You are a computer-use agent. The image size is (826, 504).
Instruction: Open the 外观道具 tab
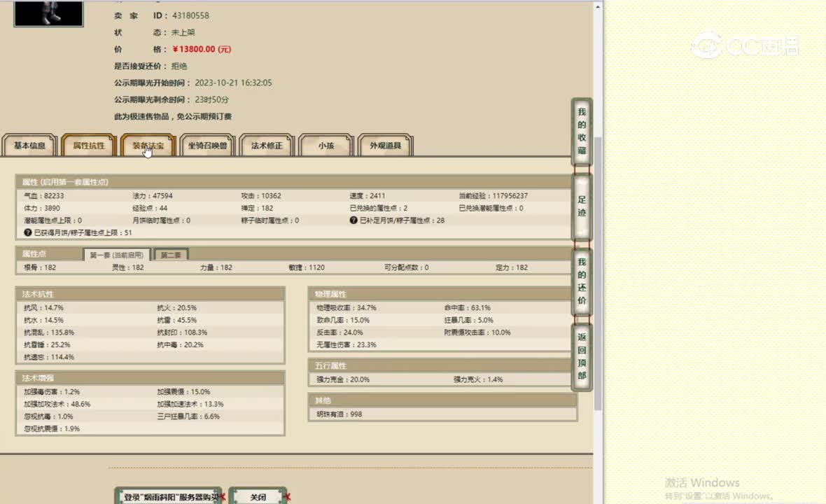[x=385, y=146]
